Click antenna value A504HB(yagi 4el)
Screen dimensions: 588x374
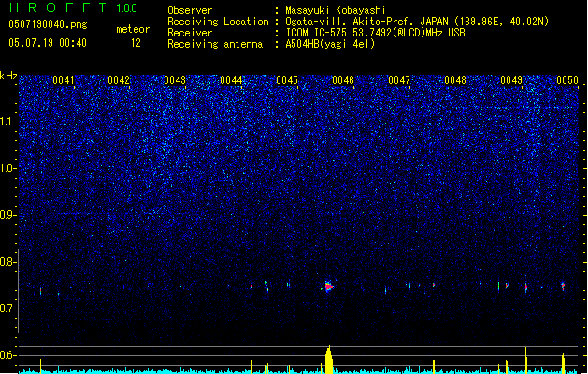[x=330, y=44]
